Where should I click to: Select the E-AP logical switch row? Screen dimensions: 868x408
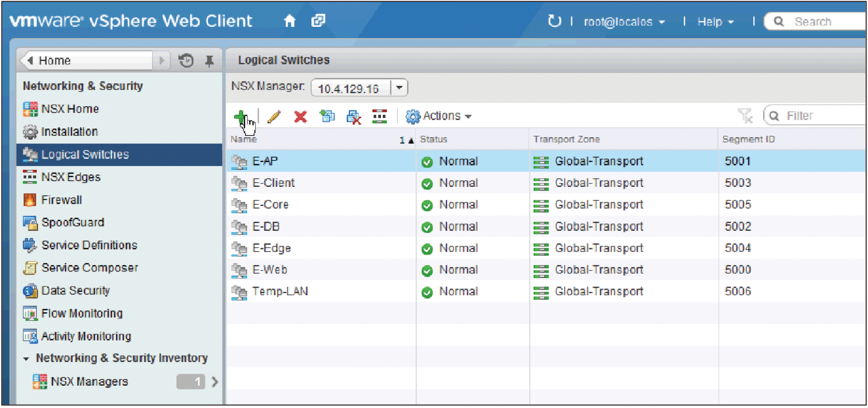pos(547,161)
